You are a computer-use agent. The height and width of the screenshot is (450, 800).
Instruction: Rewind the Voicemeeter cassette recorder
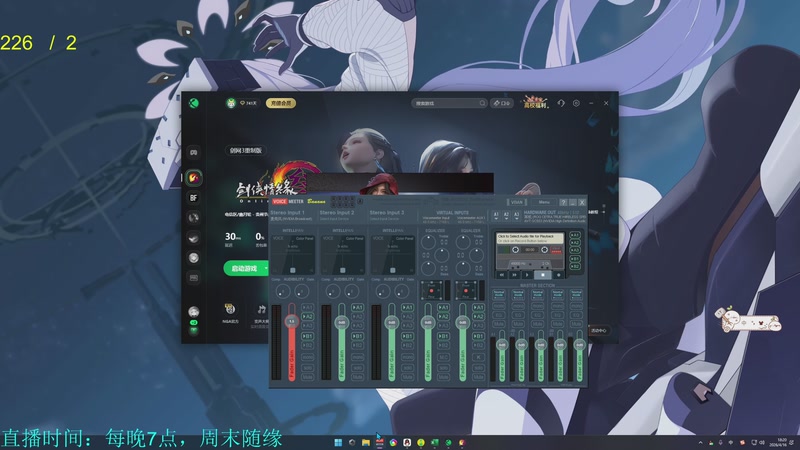point(502,275)
